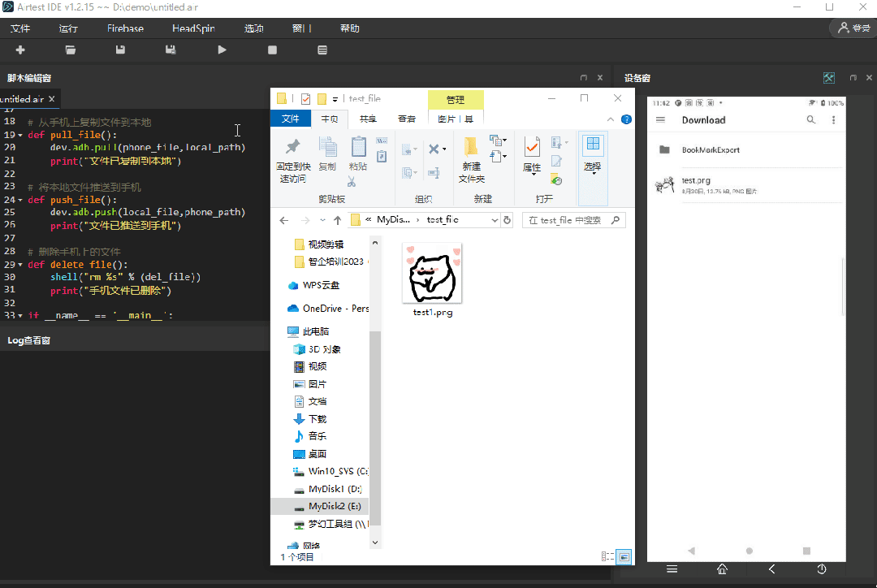Screen dimensions: 877x588
Task: Collapse pull_file function fold arrow at line 19
Action: click(x=20, y=136)
